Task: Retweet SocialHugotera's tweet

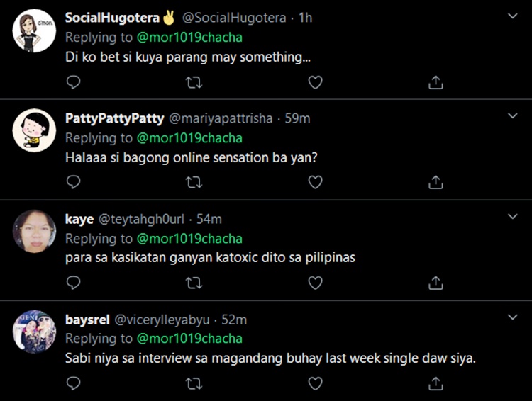Action: [194, 82]
